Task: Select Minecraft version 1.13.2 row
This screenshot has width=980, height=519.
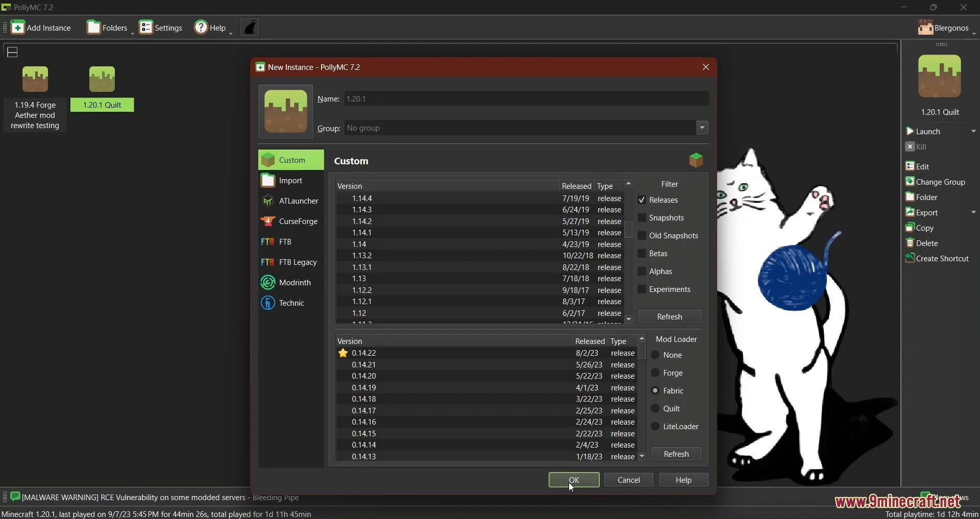Action: [x=480, y=256]
